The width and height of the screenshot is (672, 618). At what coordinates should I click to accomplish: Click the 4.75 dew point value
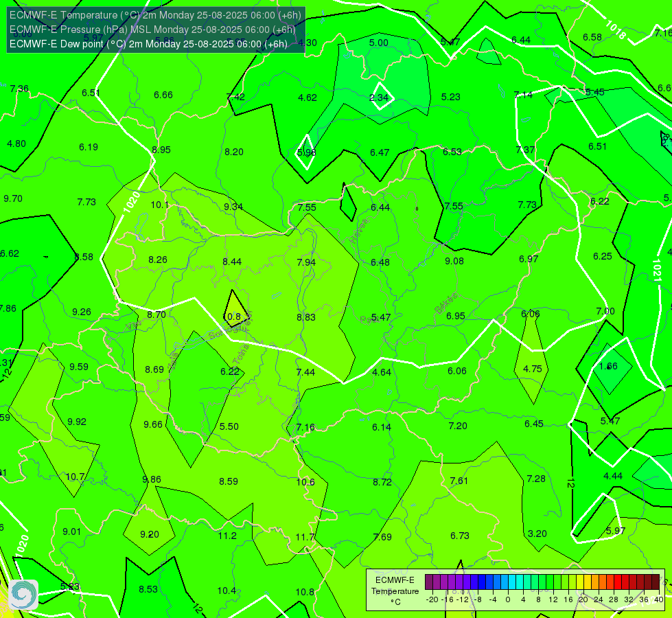[x=532, y=369]
